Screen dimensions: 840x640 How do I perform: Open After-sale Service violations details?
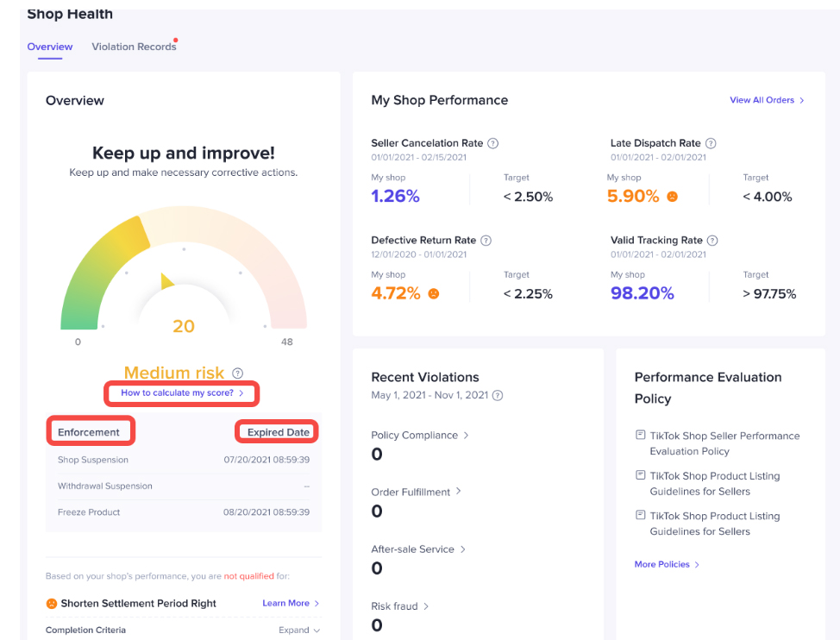(418, 549)
